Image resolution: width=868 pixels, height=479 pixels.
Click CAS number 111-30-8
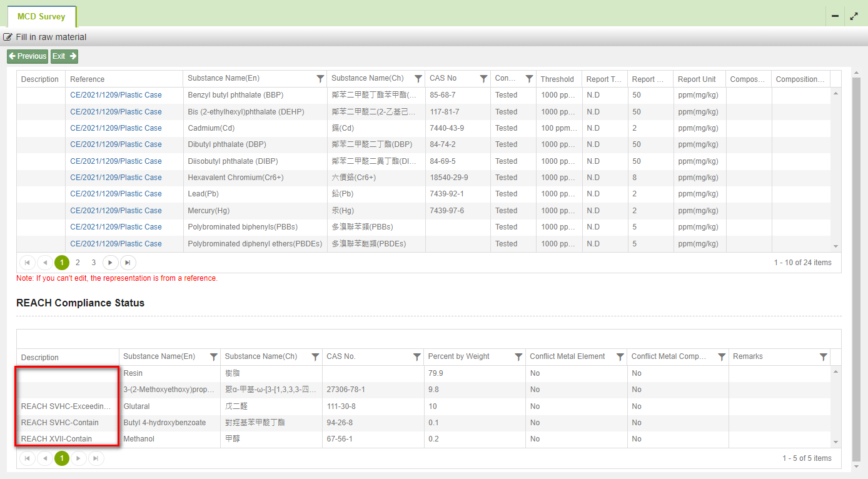tap(341, 406)
